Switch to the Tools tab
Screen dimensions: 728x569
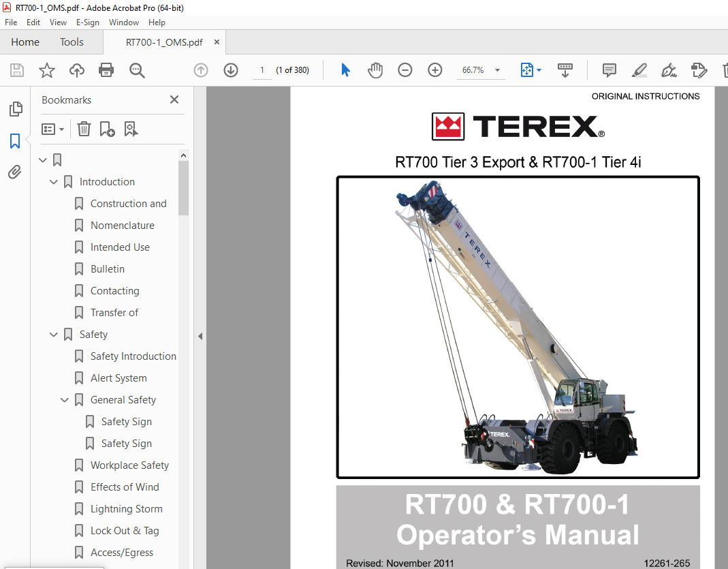[x=72, y=42]
